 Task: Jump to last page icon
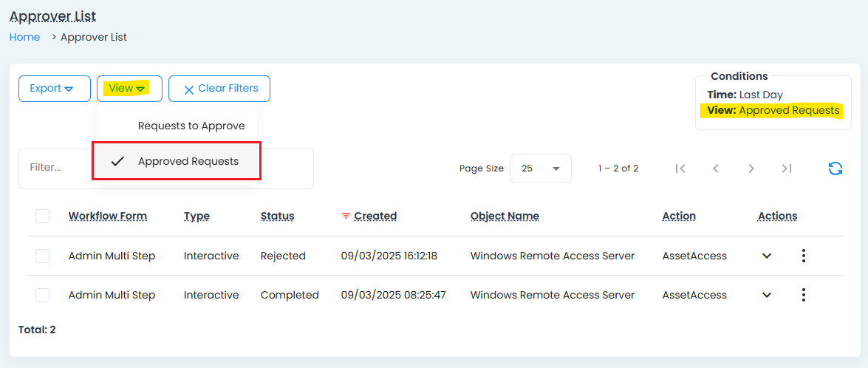[x=787, y=168]
